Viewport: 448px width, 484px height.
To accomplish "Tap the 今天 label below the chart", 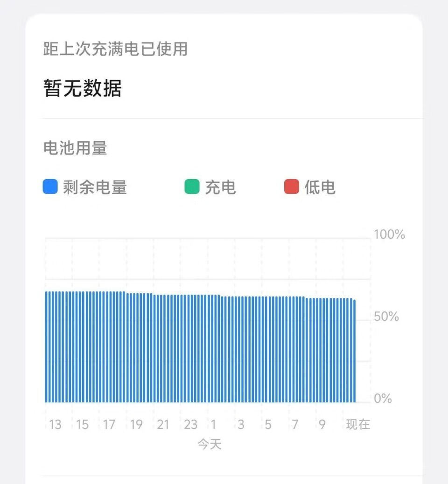I will [x=209, y=444].
